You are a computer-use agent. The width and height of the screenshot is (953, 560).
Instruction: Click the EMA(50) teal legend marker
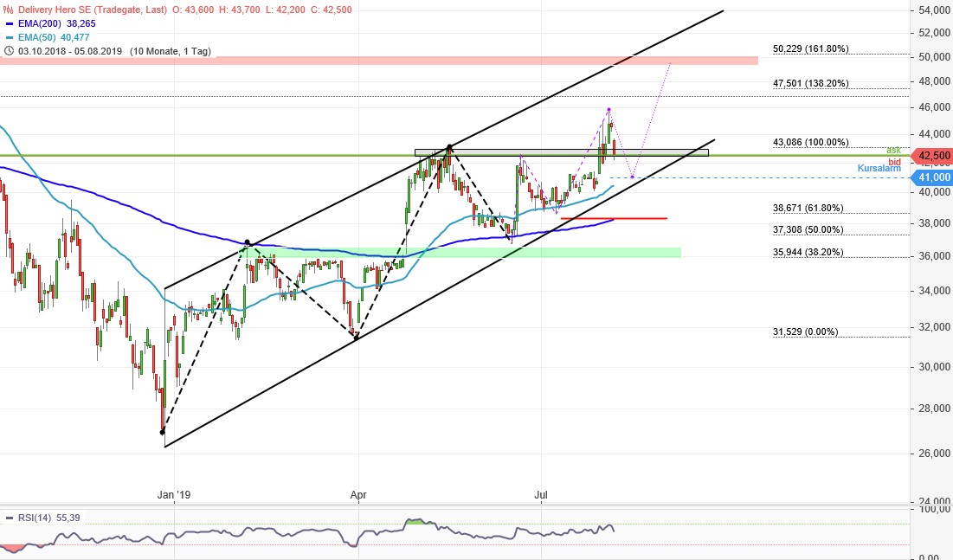tap(9, 37)
